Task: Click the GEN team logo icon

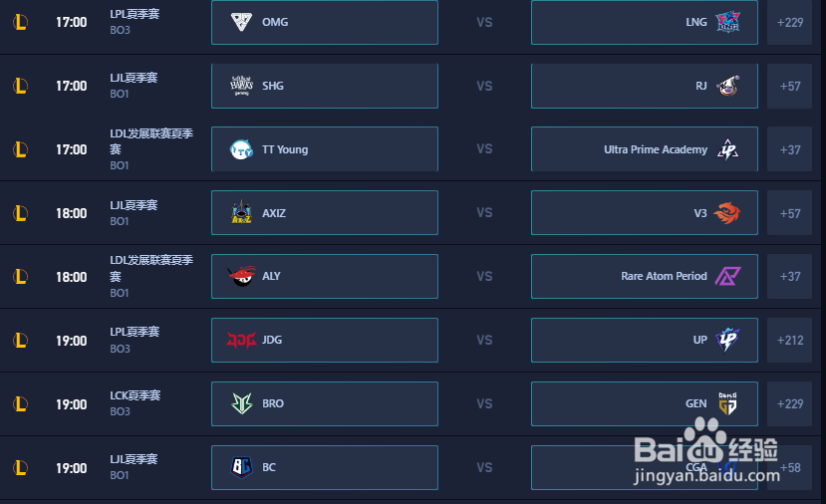Action: point(727,404)
